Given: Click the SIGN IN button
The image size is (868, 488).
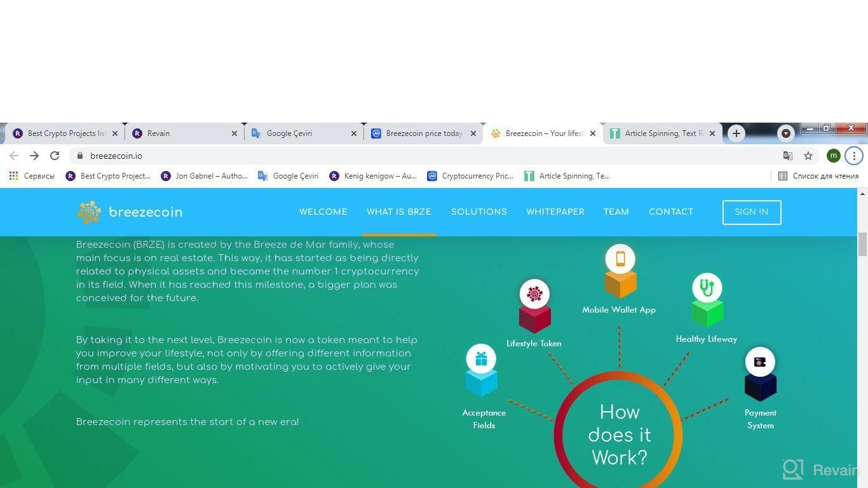Looking at the screenshot, I should [752, 212].
